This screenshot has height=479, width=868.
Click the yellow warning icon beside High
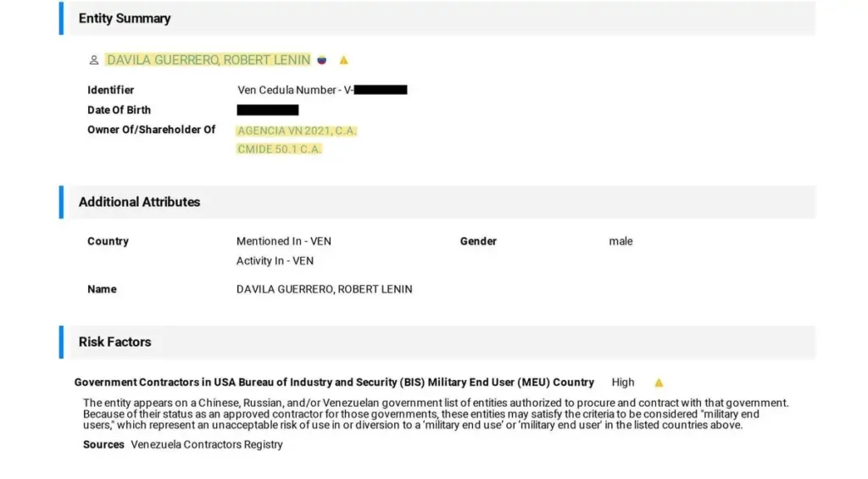(659, 383)
